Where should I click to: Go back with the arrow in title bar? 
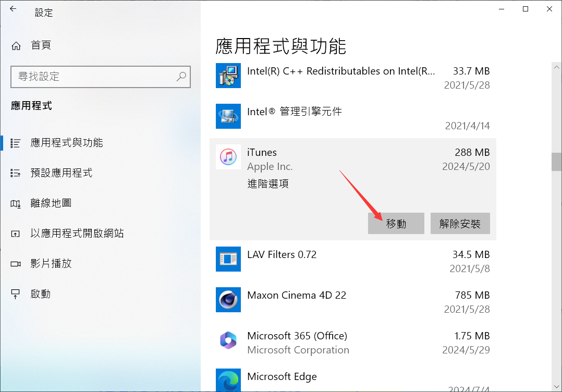[13, 9]
